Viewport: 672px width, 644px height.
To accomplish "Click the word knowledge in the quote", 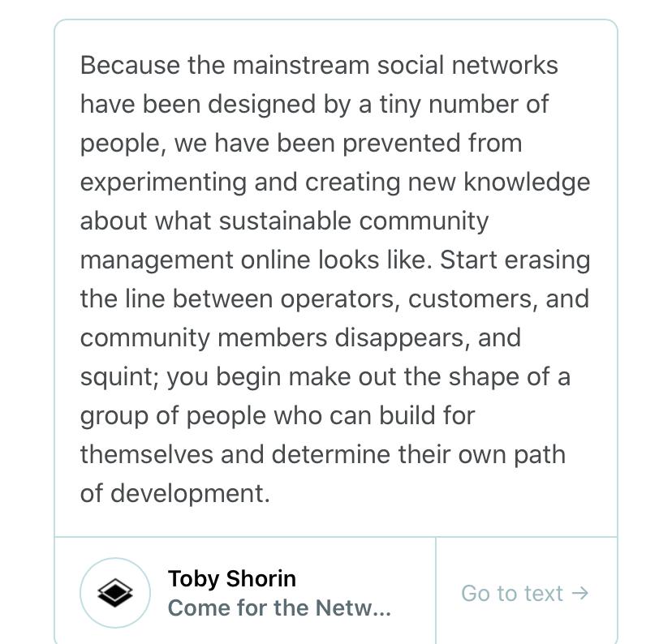I will [527, 182].
